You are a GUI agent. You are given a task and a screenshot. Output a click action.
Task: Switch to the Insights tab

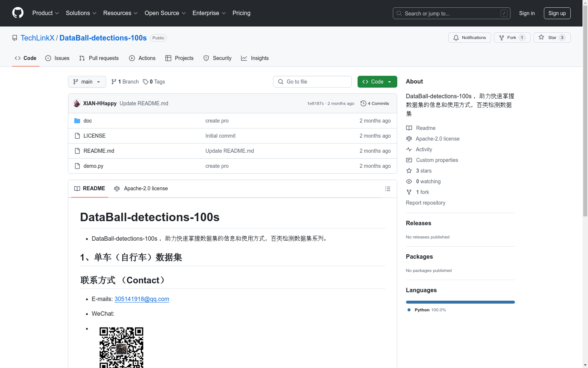tap(255, 58)
